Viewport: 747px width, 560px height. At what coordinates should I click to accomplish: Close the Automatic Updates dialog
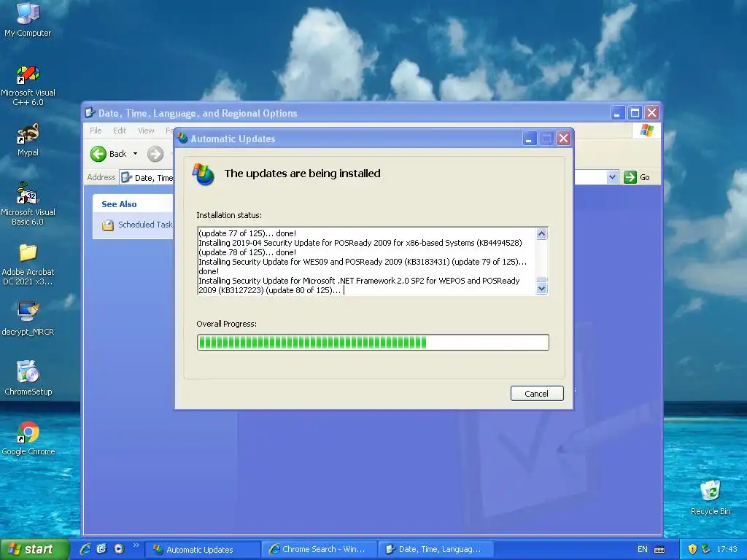tap(563, 139)
